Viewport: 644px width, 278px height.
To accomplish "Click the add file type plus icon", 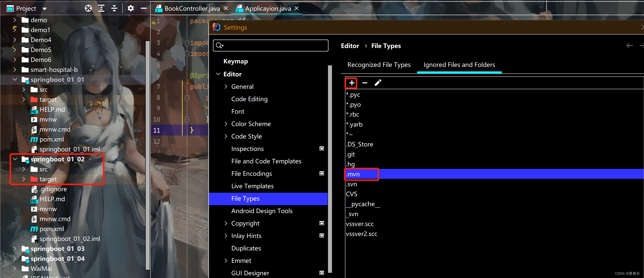I will click(x=352, y=83).
